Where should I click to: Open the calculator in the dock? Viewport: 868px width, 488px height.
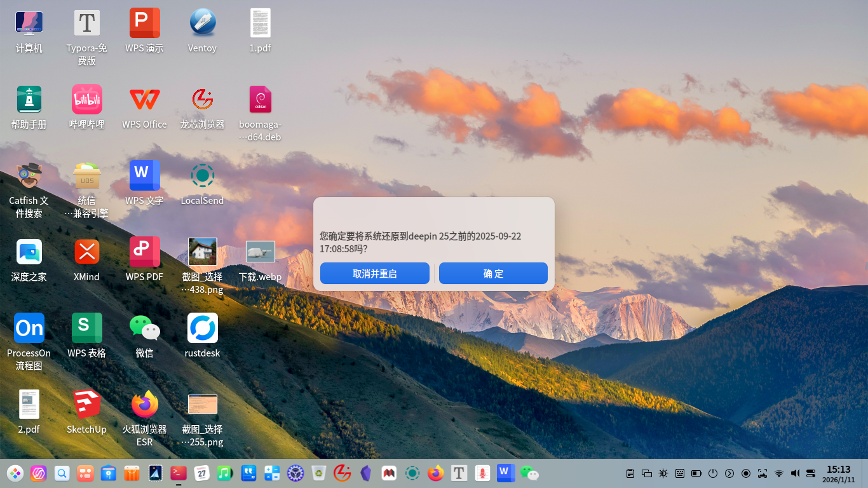tap(272, 473)
